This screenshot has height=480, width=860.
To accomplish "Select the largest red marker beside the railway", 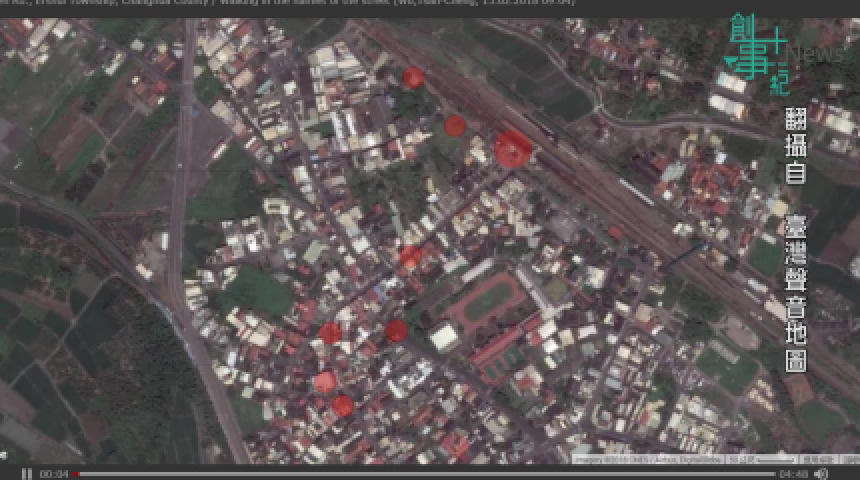I will pyautogui.click(x=512, y=149).
